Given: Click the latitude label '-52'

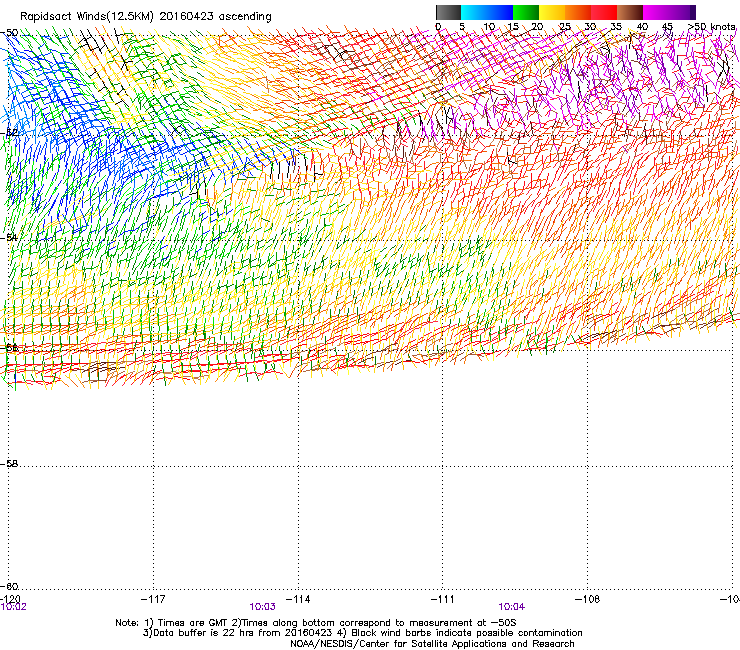Looking at the screenshot, I should point(9,133).
